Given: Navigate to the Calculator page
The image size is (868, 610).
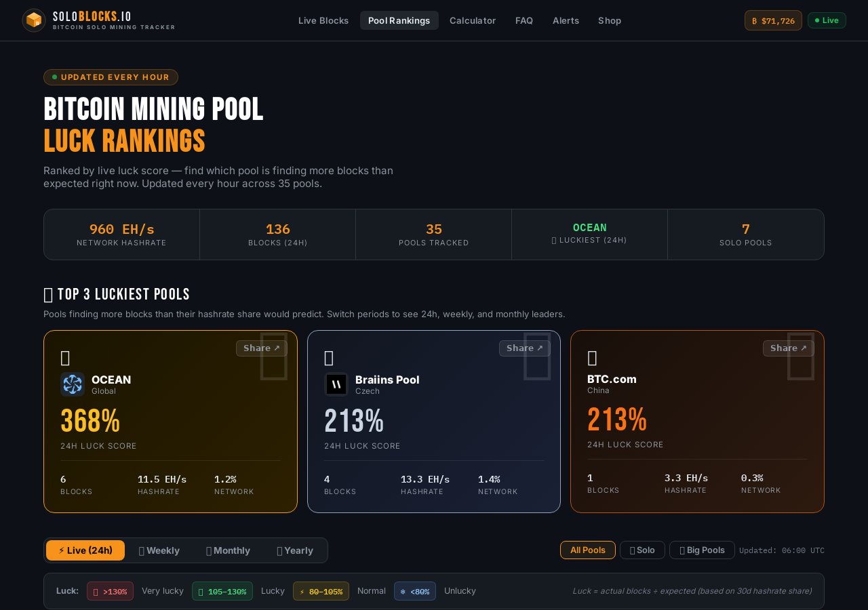Looking at the screenshot, I should tap(473, 20).
